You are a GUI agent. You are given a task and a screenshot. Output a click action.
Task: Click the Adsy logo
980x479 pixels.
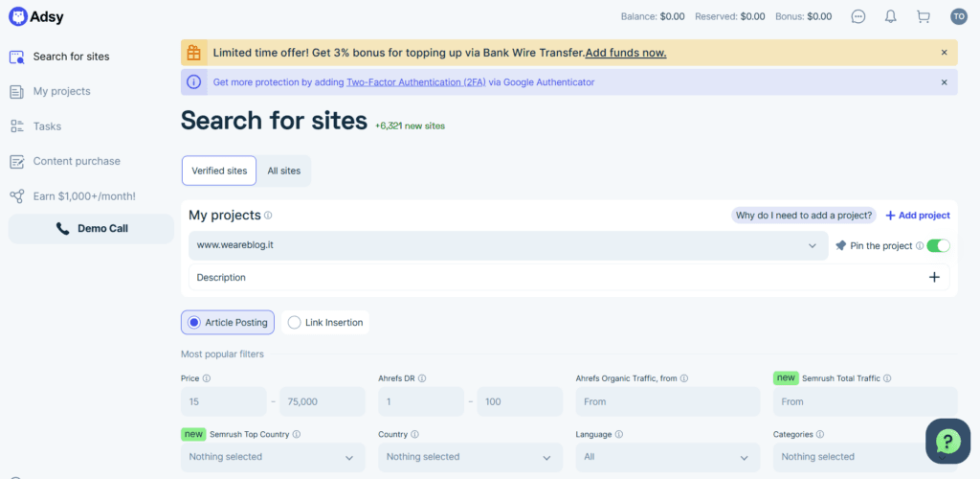pos(36,17)
